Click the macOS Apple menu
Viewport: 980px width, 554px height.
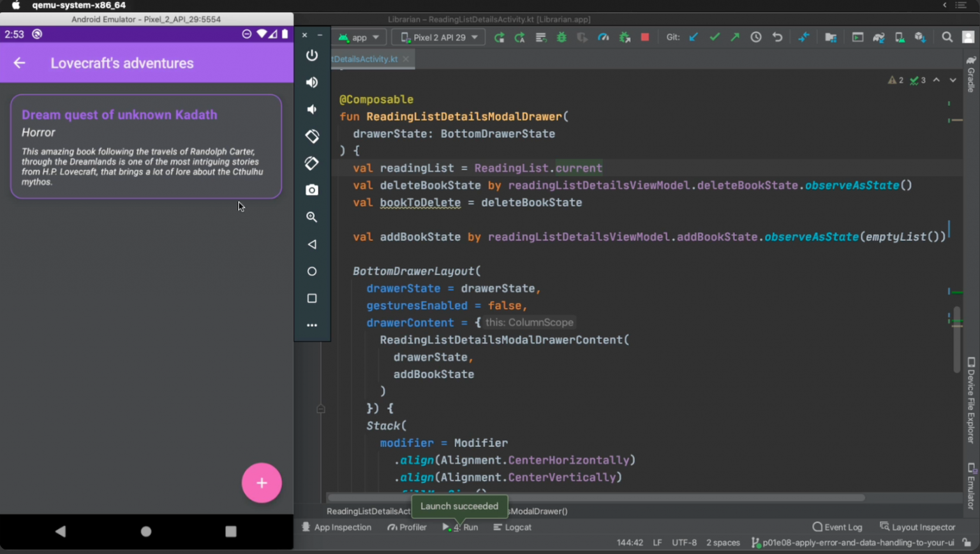pyautogui.click(x=16, y=5)
